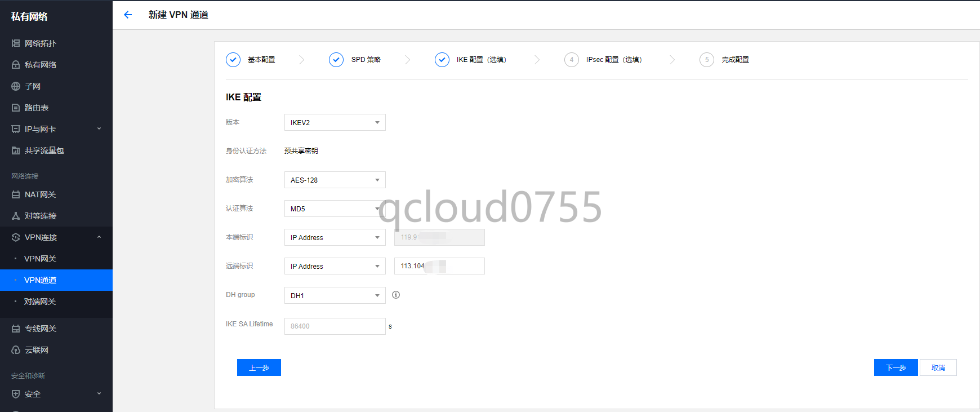This screenshot has width=980, height=412.
Task: Click the 上一步 button
Action: click(259, 367)
